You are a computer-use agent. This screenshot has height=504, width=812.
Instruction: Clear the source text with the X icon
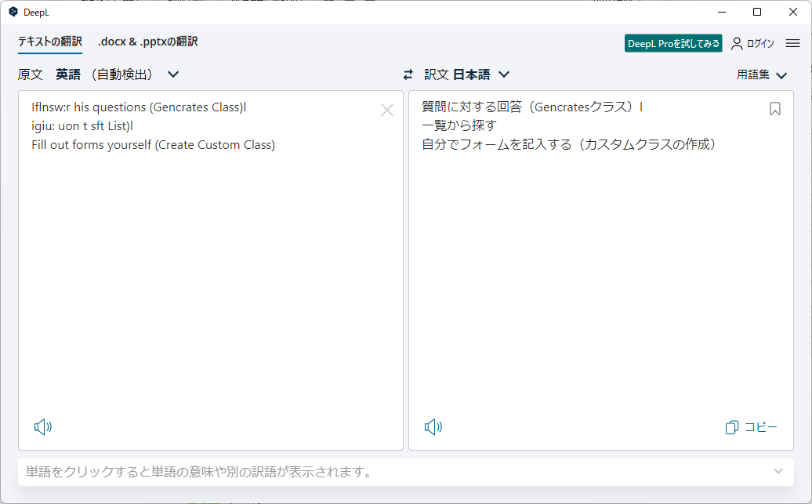(387, 110)
